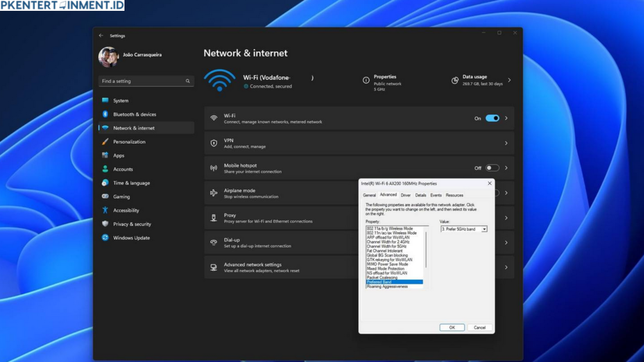Click OK in the adapter properties dialog
This screenshot has height=362, width=644.
452,327
